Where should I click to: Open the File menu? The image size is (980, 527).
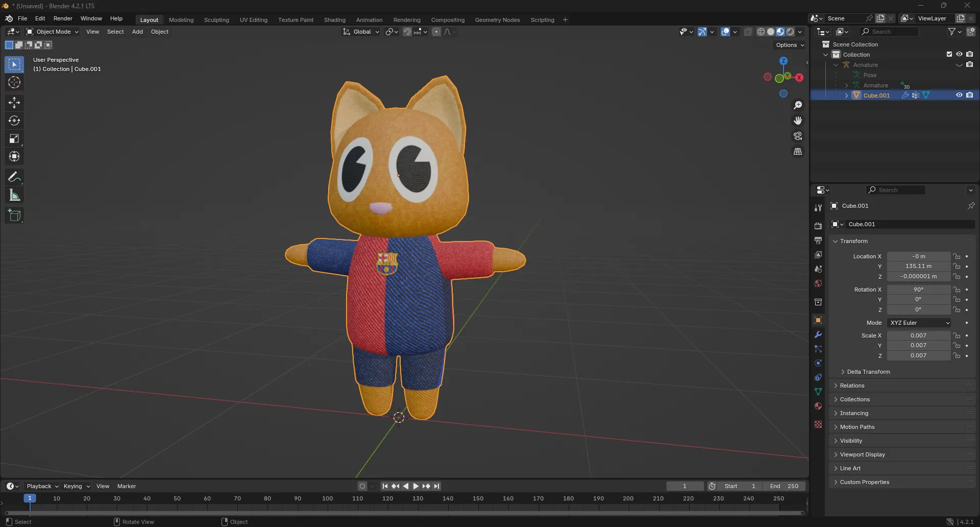[22, 18]
